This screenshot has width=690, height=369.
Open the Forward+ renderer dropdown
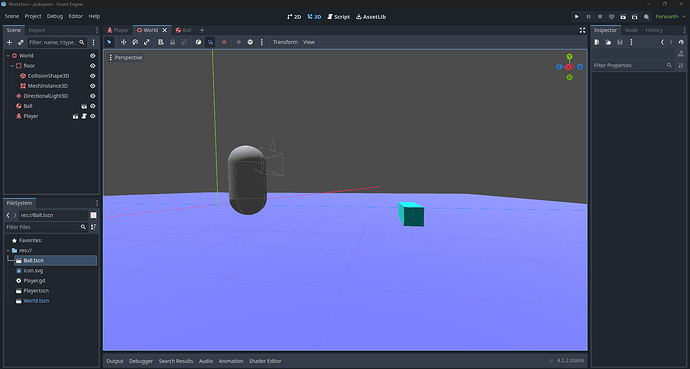(x=670, y=17)
